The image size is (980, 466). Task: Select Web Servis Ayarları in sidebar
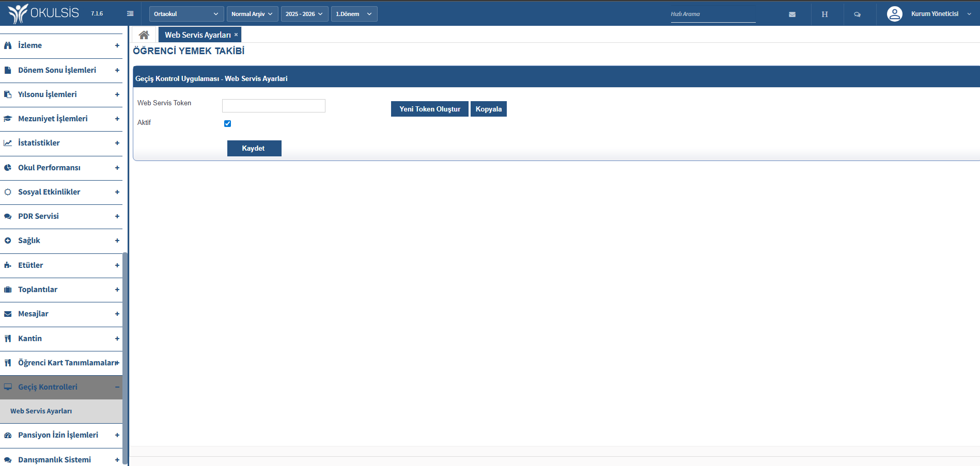41,411
